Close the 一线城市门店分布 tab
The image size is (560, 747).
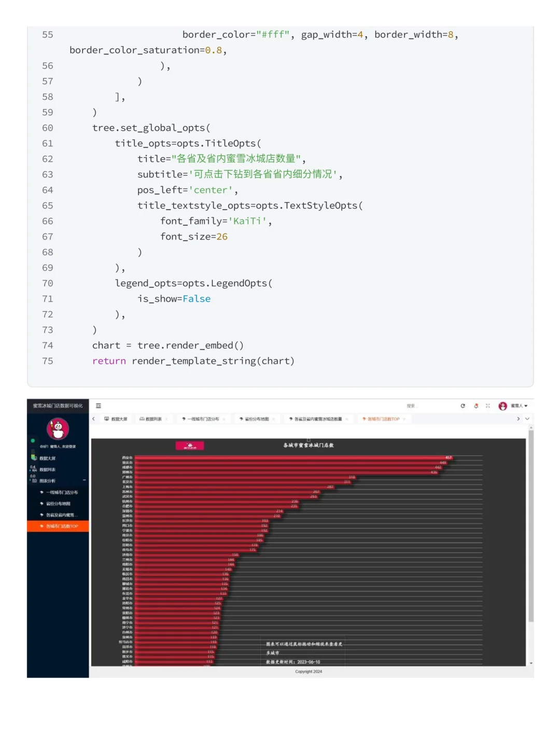tap(224, 419)
